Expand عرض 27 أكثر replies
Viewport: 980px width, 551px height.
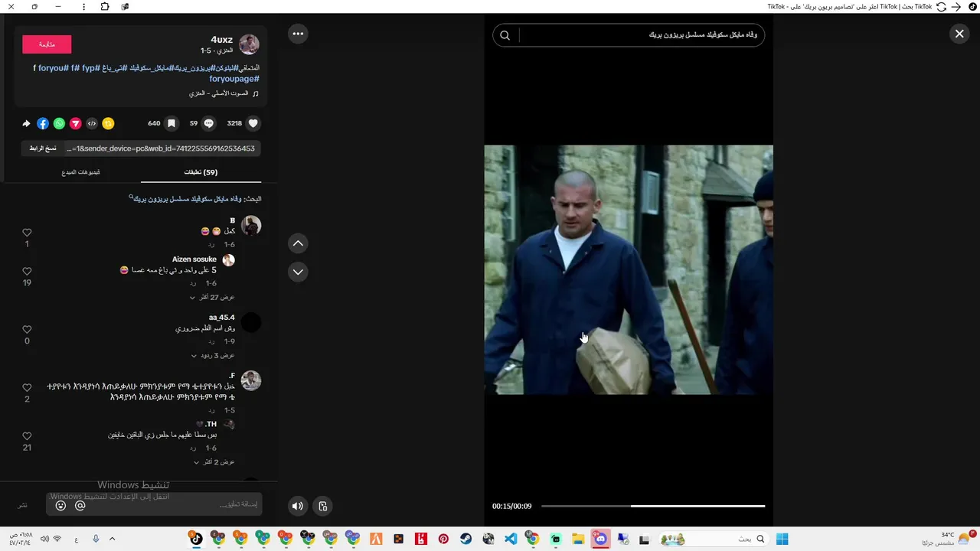click(212, 297)
